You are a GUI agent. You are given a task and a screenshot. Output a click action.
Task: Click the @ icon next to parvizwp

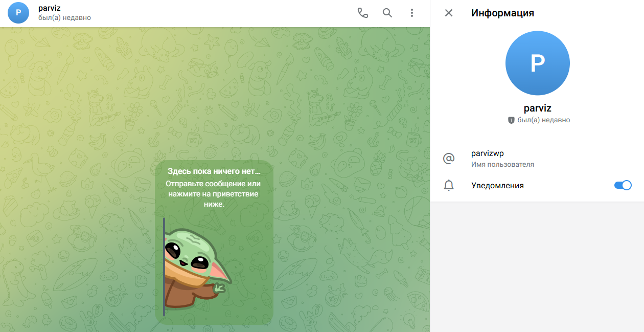pyautogui.click(x=449, y=159)
